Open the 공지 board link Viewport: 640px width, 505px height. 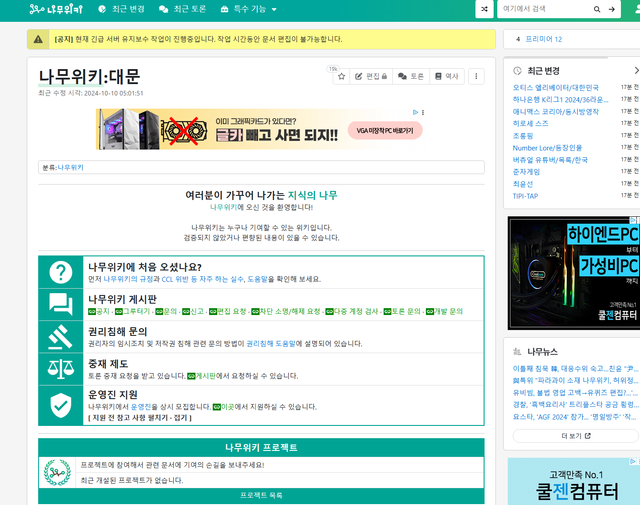[99, 311]
